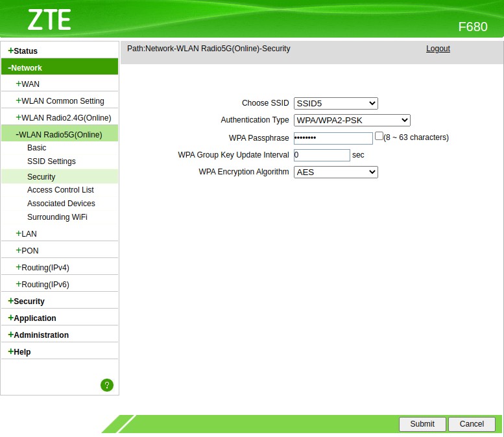Open the WPA Encryption Algorithm dropdown
Screen dimensions: 504x437
(x=336, y=172)
